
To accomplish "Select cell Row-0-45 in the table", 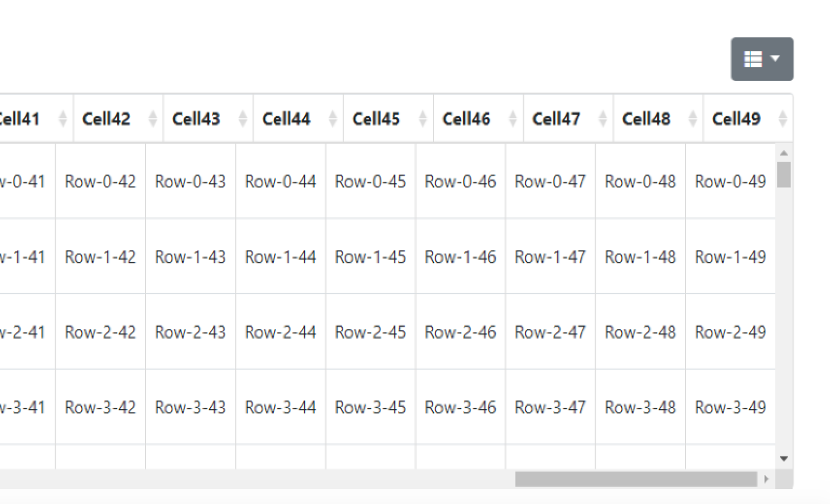I will 370,182.
